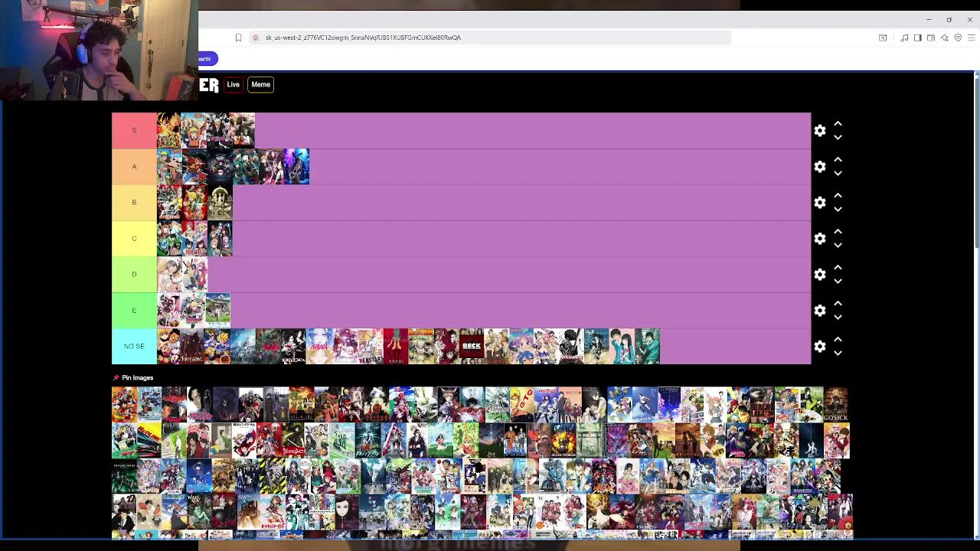
Task: Move D tier row down with arrow
Action: coord(838,282)
